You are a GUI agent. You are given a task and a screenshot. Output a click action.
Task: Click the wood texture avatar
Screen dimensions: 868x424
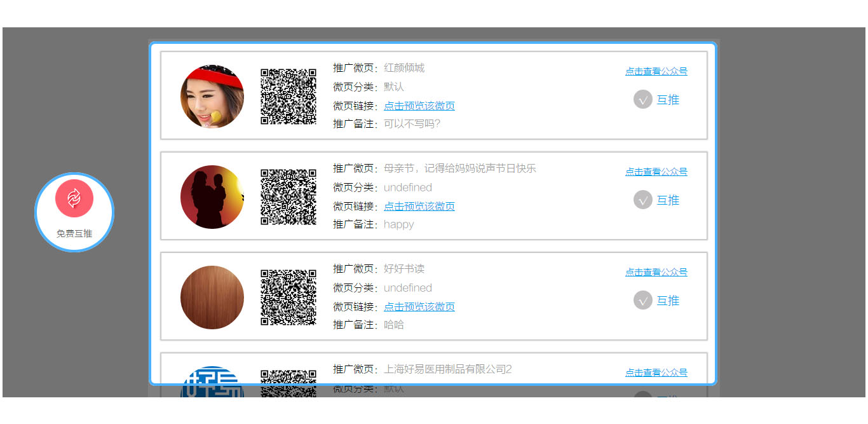[212, 297]
